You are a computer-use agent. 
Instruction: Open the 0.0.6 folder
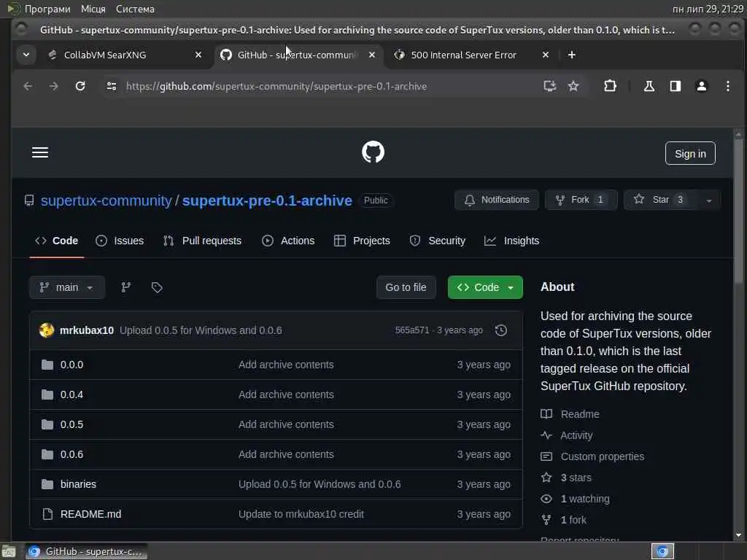(71, 454)
